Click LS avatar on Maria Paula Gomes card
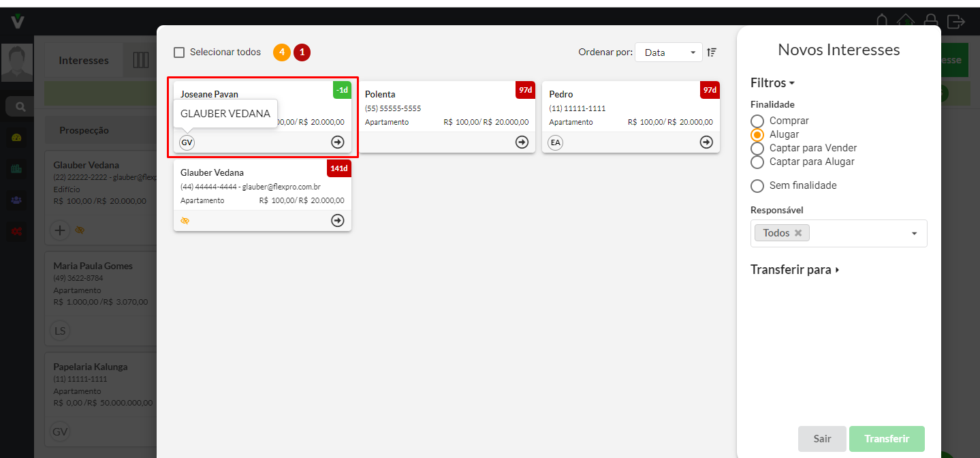The height and width of the screenshot is (458, 980). (x=61, y=331)
